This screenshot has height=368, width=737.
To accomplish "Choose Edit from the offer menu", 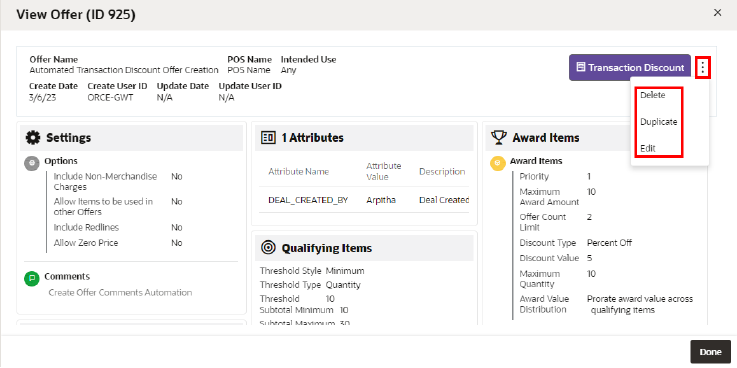I will [648, 149].
